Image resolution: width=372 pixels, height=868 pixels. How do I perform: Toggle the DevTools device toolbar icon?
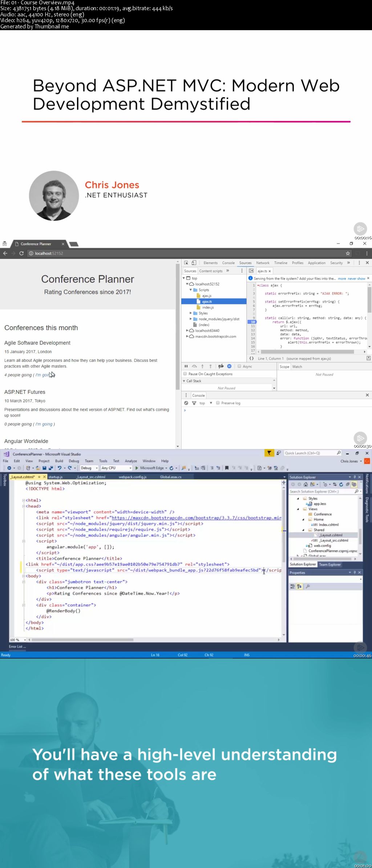tap(194, 263)
